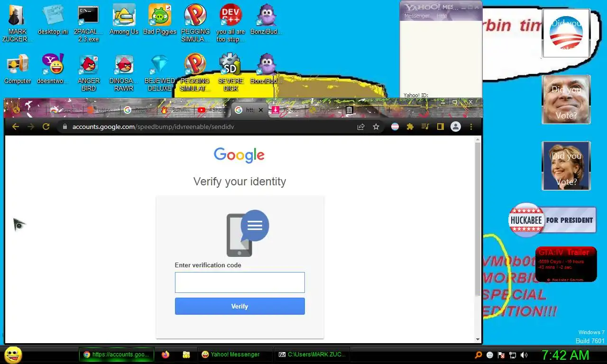Go back with the browser back arrow
Image resolution: width=607 pixels, height=364 pixels.
[16, 127]
